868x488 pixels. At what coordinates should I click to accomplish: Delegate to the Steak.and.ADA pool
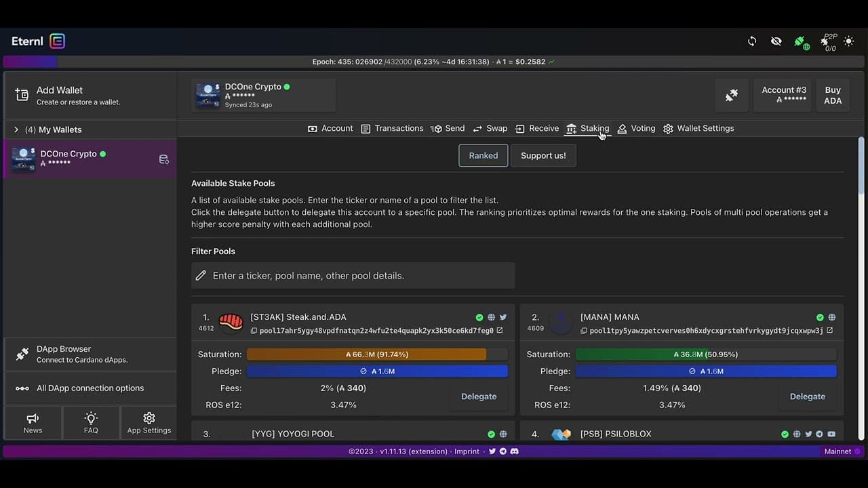coord(479,396)
